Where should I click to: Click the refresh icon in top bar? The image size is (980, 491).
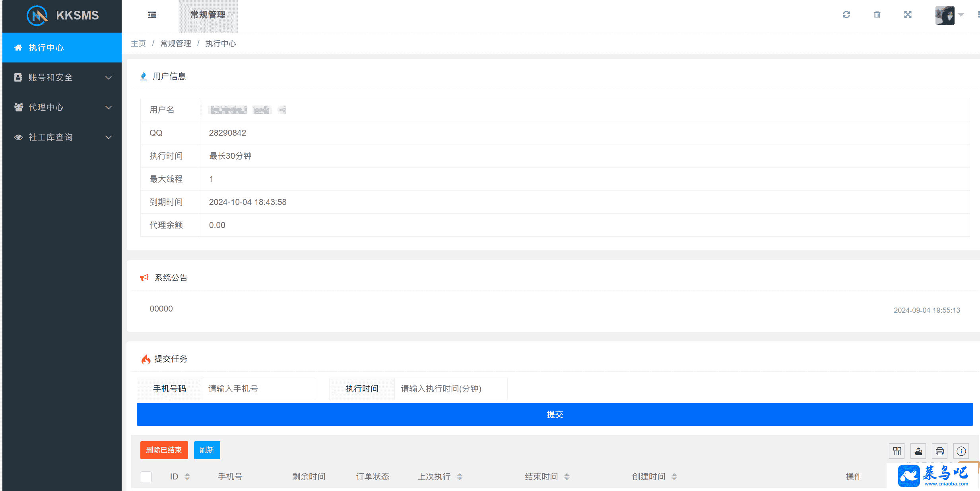point(846,15)
